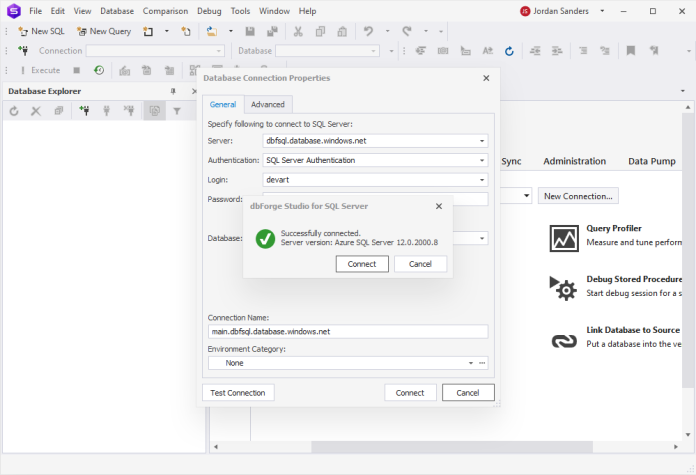
Task: Open the Database menu
Action: pyautogui.click(x=117, y=11)
